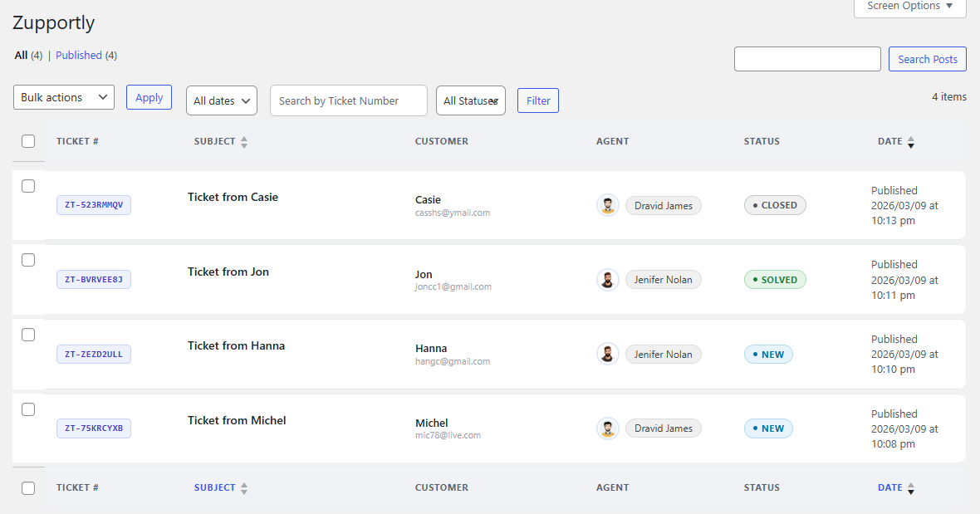Open the Bulk actions dropdown
This screenshot has height=514, width=980.
63,96
